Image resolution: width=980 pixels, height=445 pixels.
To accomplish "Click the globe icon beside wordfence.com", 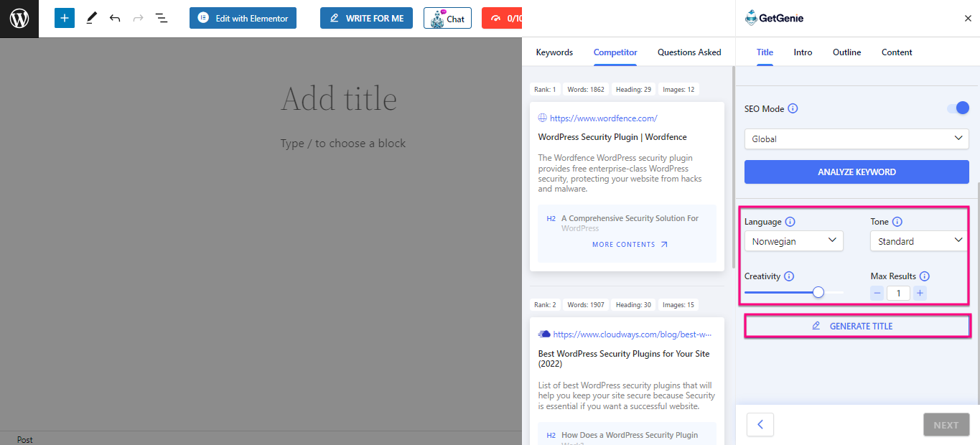I will [x=543, y=118].
